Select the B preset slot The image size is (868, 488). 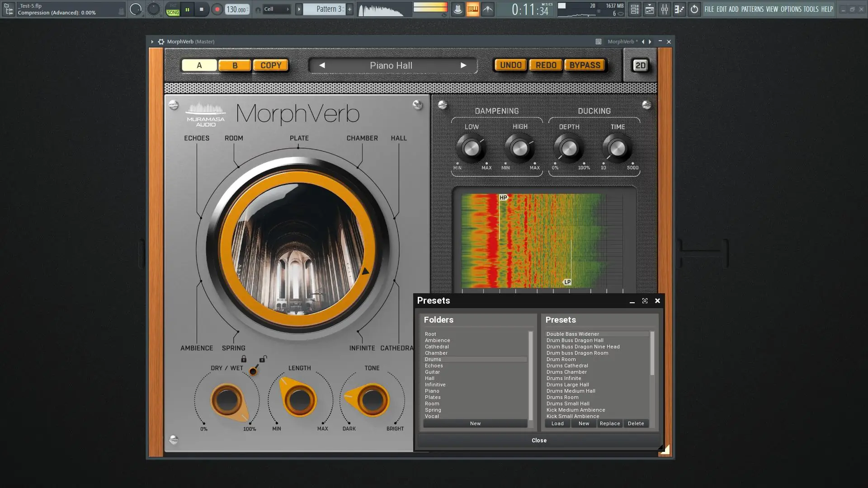235,66
